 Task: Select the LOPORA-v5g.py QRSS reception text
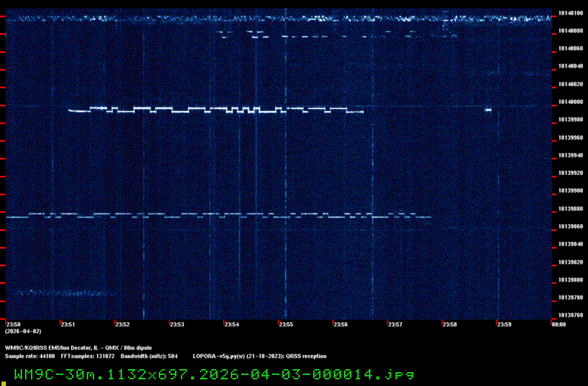[x=259, y=357]
